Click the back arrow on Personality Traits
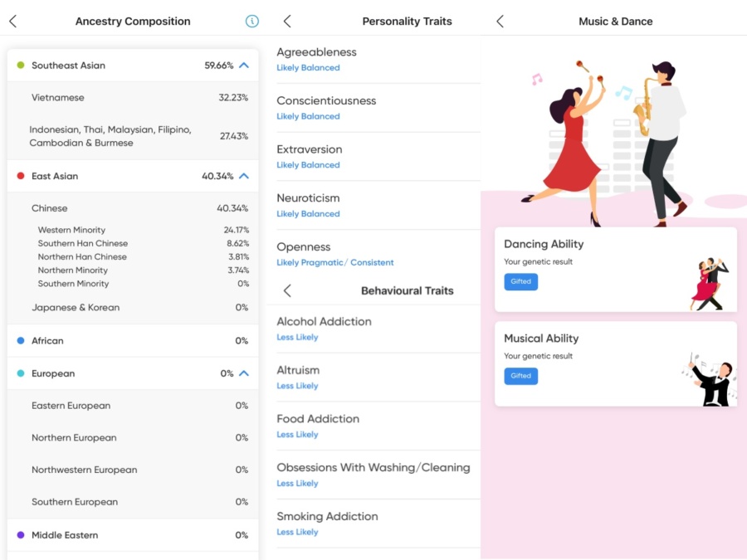 pos(288,22)
